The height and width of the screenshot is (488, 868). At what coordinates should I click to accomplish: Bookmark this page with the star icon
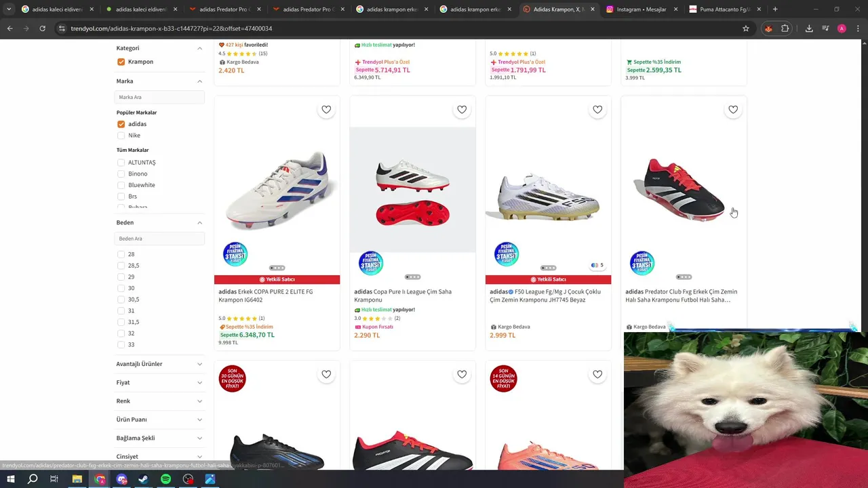[746, 28]
